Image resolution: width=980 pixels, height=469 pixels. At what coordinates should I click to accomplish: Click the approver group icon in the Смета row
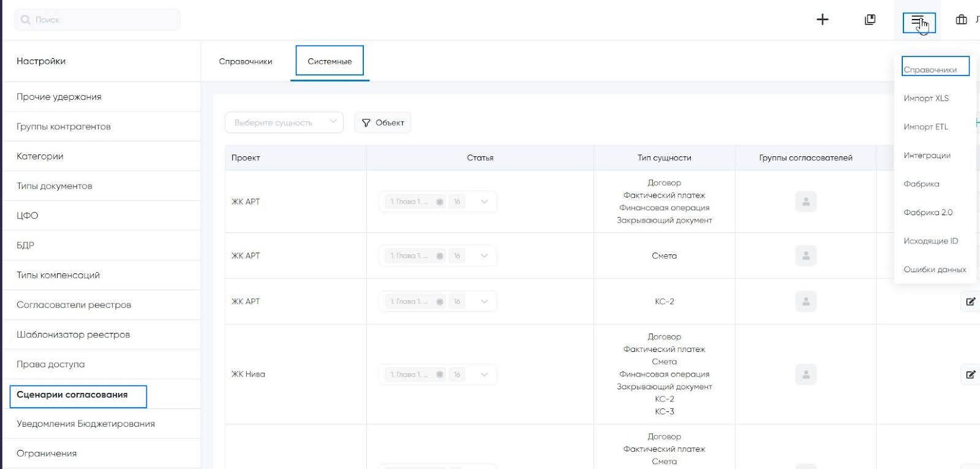[x=806, y=256]
